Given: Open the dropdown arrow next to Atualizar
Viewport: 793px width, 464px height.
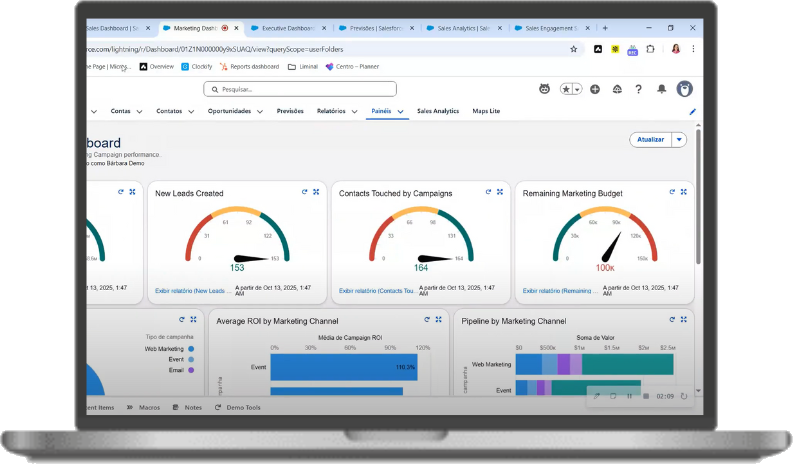Looking at the screenshot, I should pos(679,140).
